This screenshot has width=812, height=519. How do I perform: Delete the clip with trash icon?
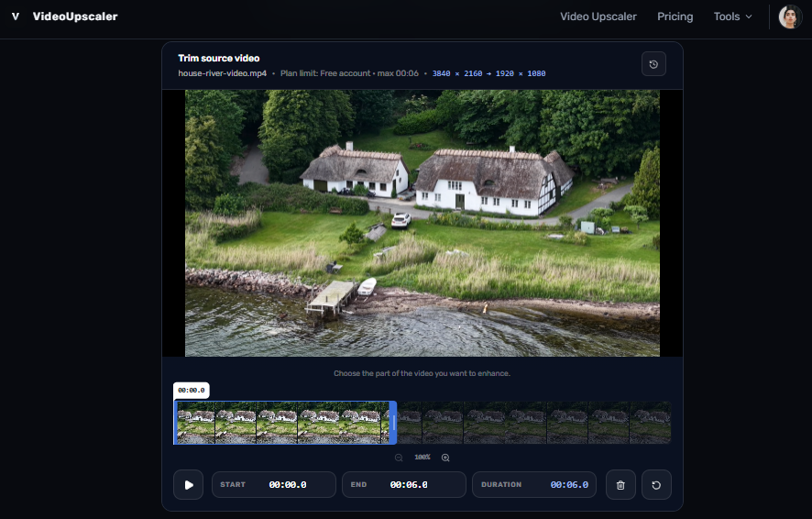click(620, 485)
